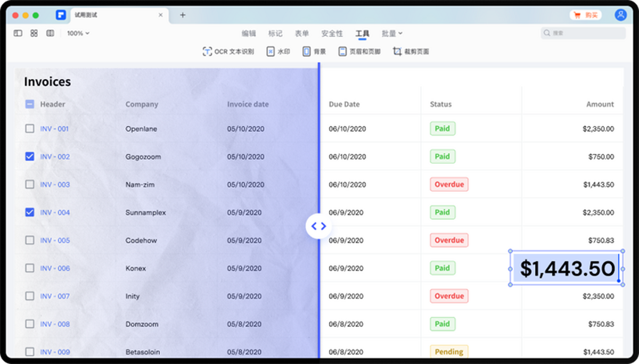Click the 购买 purchase button
The image size is (639, 364).
click(586, 15)
